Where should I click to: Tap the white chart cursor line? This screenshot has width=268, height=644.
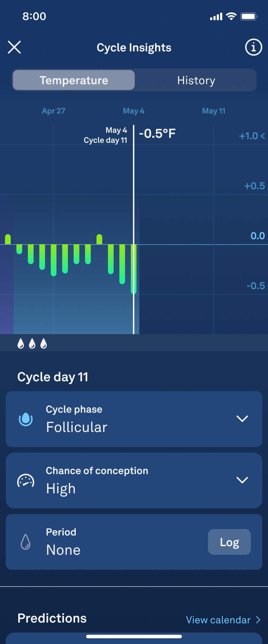[134, 178]
